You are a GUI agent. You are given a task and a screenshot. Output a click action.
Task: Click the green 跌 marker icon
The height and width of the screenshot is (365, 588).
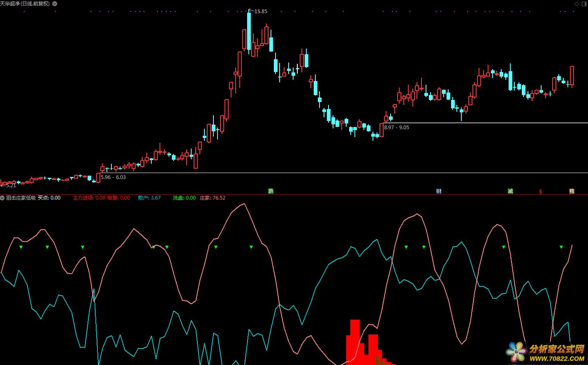271,191
